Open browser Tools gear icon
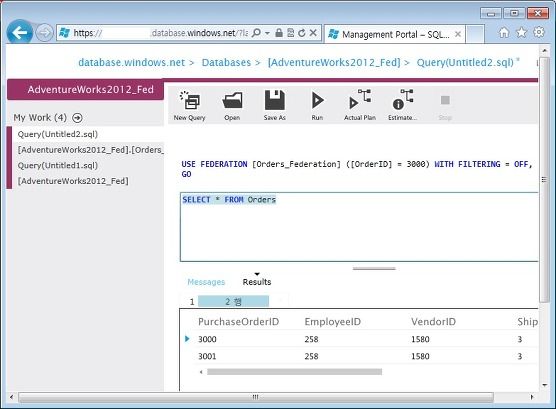This screenshot has width=556, height=409. 539,32
